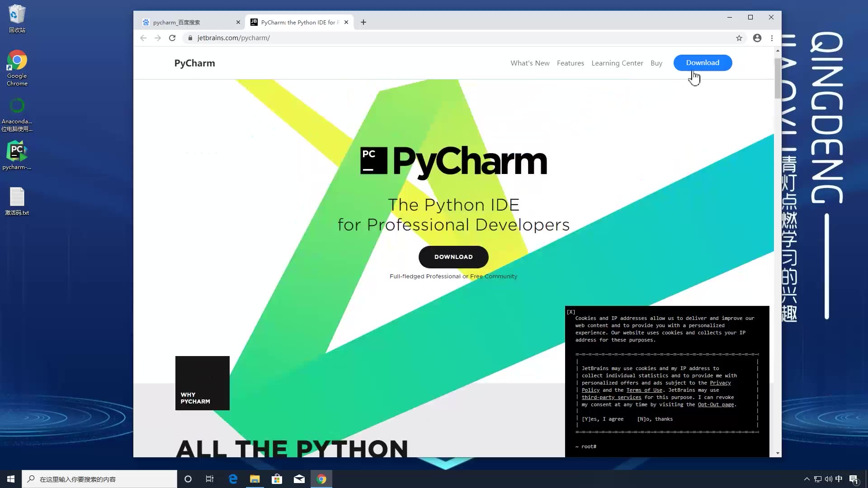The width and height of the screenshot is (868, 488).
Task: Open Learning Center nav link
Action: click(617, 63)
